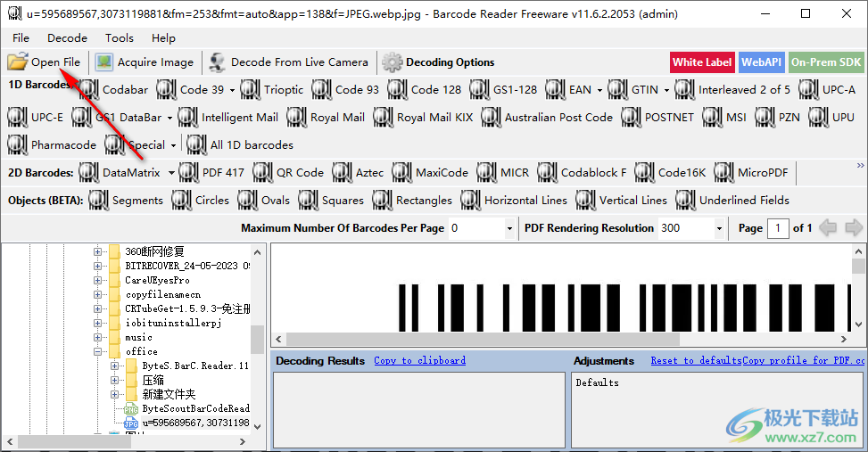
Task: Select the QR Code barcode type
Action: pos(289,173)
